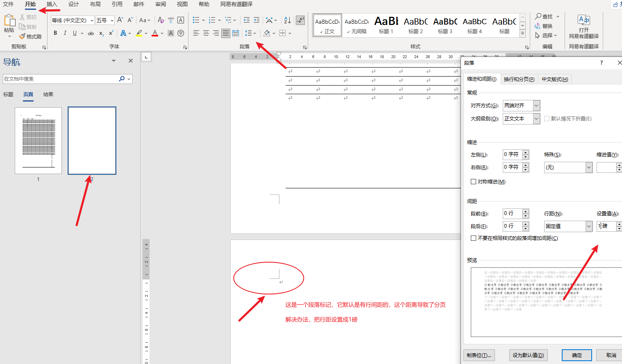Viewport: 622px width, 364px height.
Task: Click 替换 in editing group
Action: 543,26
